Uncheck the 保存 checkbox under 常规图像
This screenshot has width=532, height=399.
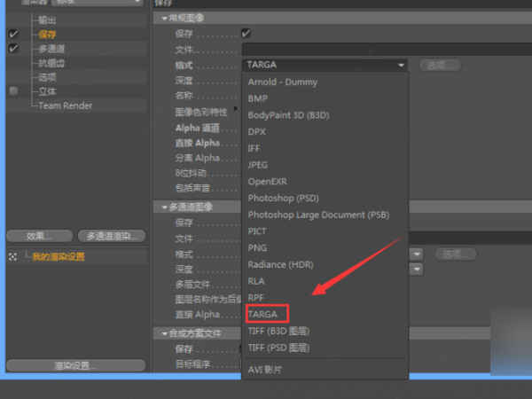pos(246,34)
